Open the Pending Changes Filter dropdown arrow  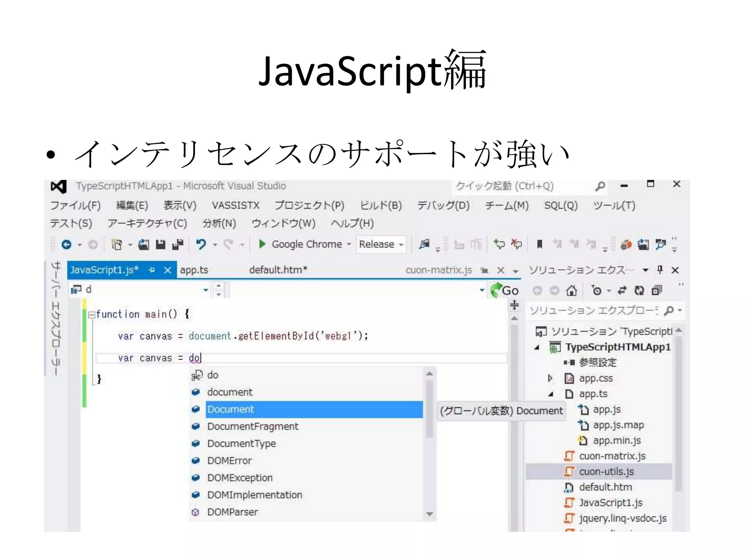(x=608, y=291)
